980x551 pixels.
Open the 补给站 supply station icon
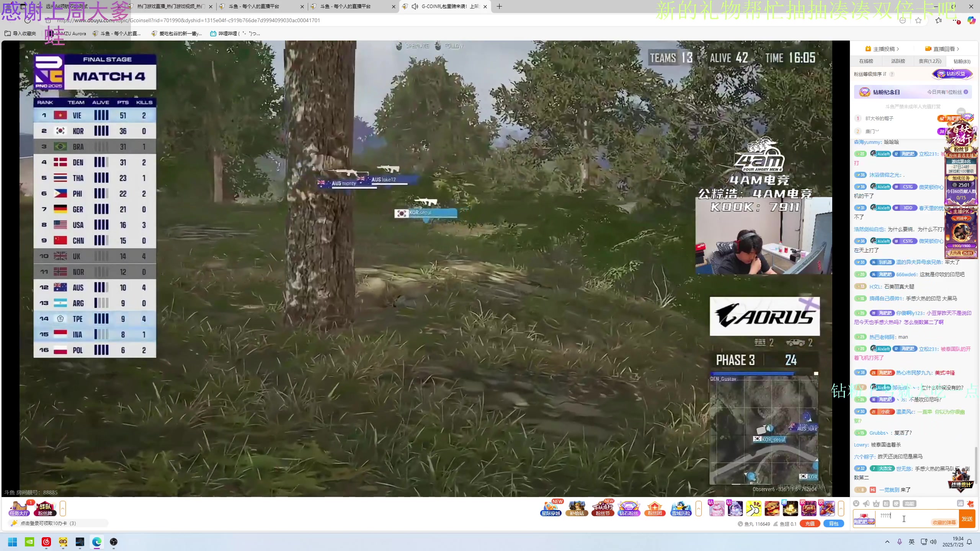577,508
